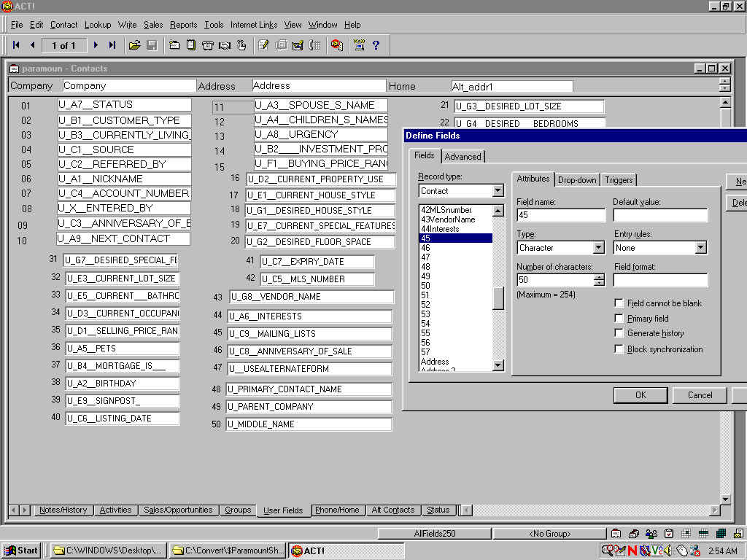This screenshot has height=560, width=747.
Task: Click the Default value input box
Action: 660,215
